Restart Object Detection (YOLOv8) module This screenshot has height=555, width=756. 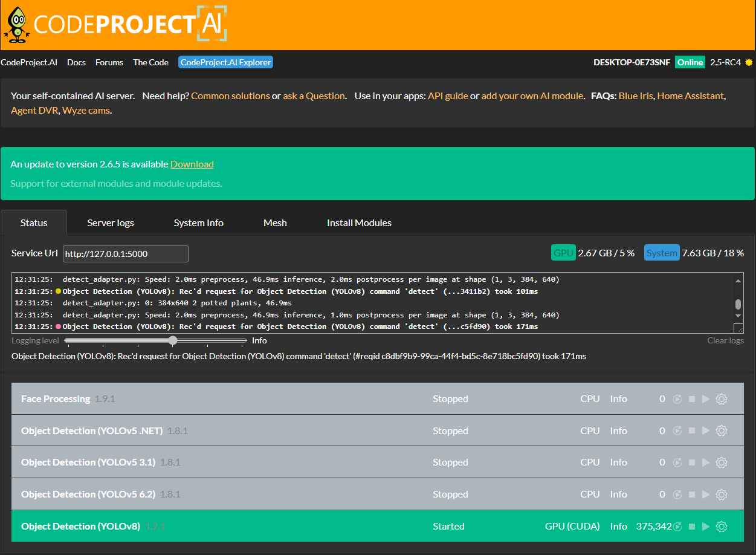coord(677,527)
